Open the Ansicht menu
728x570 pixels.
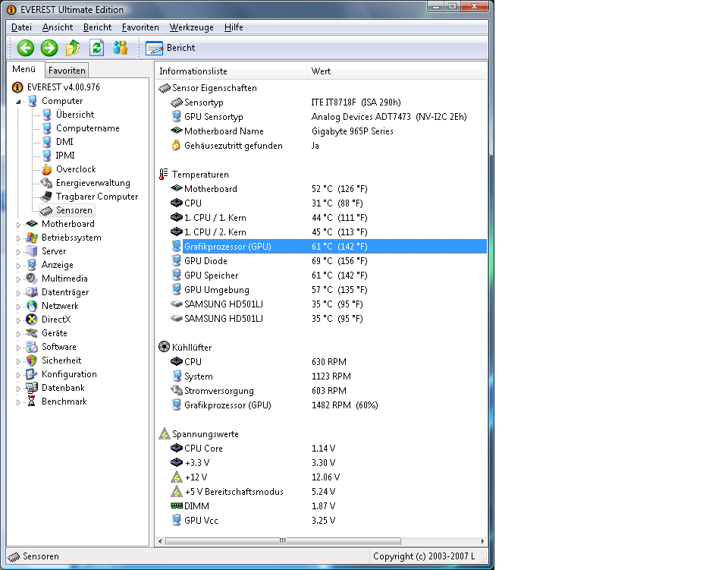[58, 27]
